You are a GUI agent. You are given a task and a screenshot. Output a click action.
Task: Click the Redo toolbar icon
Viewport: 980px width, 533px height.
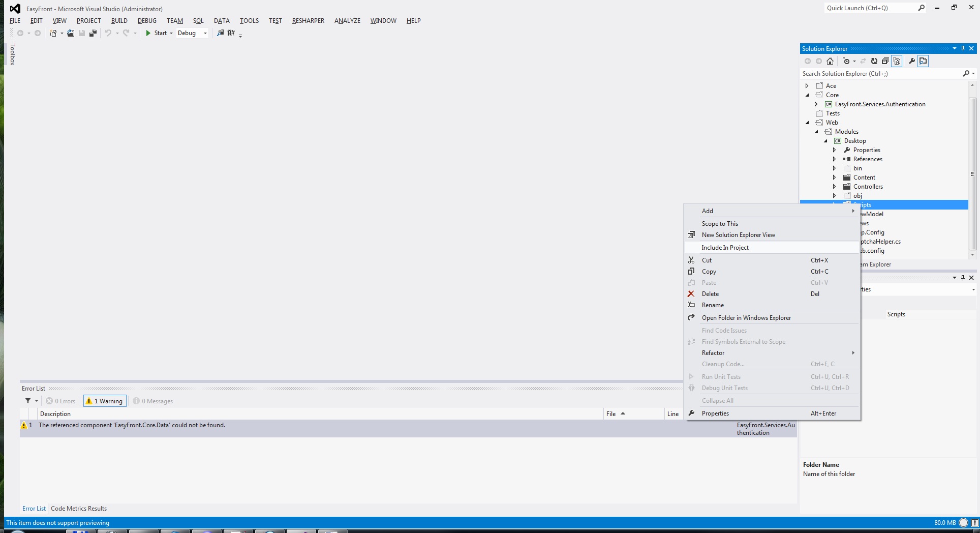click(126, 33)
